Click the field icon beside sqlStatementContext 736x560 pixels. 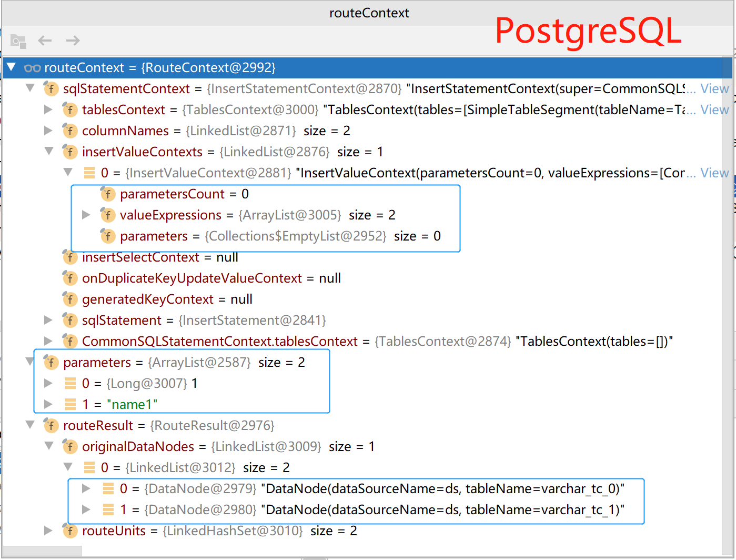tap(51, 88)
